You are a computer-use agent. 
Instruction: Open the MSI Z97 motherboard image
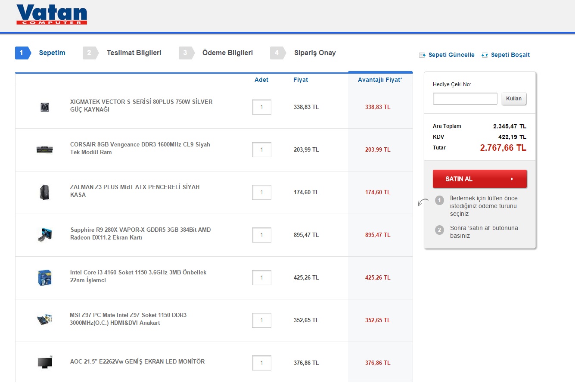click(x=45, y=320)
